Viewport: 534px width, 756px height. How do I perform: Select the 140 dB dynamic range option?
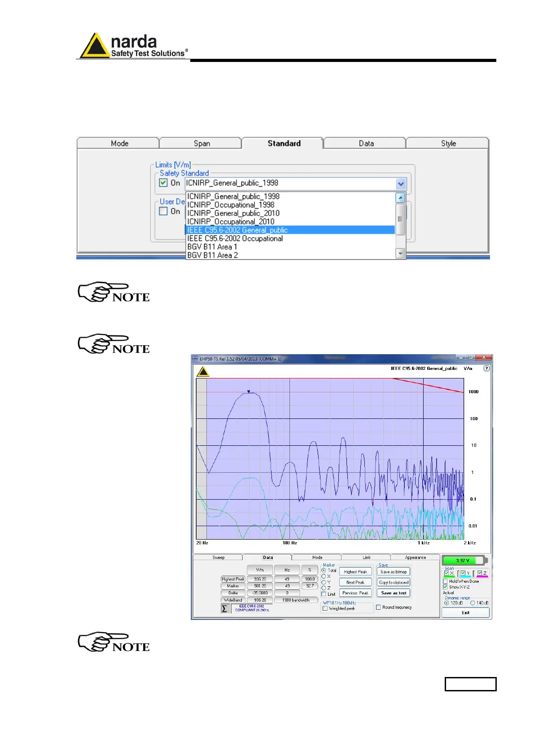click(473, 603)
